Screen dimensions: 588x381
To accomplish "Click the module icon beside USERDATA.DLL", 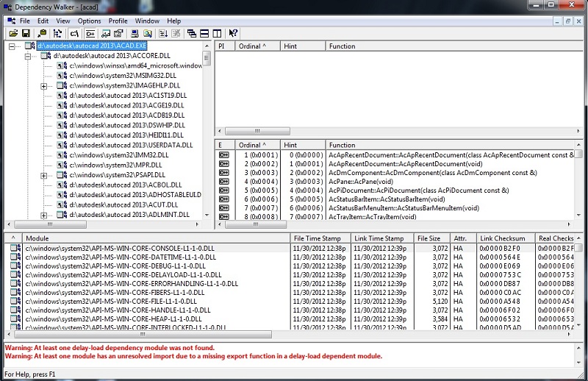I will coord(62,146).
